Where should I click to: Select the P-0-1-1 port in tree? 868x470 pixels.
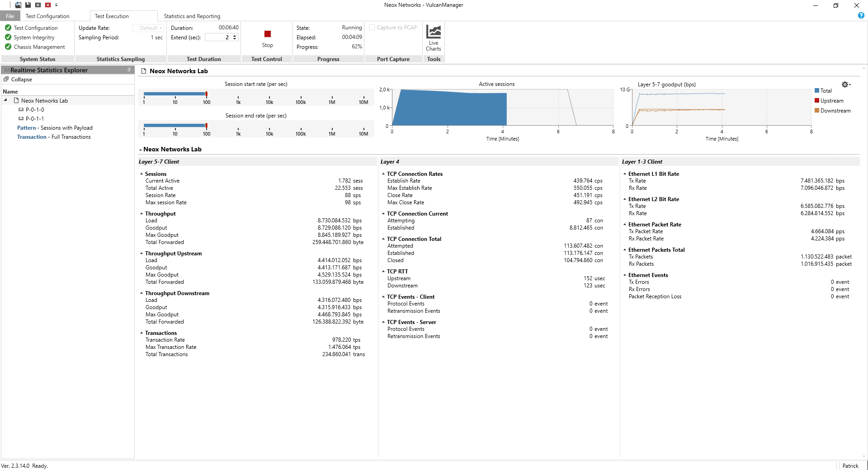pyautogui.click(x=35, y=118)
